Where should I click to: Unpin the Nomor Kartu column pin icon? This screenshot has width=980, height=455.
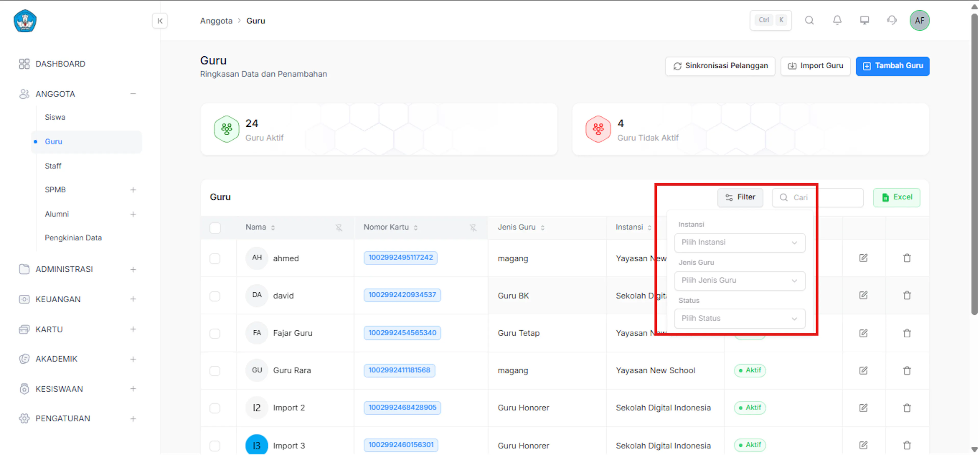(x=473, y=228)
